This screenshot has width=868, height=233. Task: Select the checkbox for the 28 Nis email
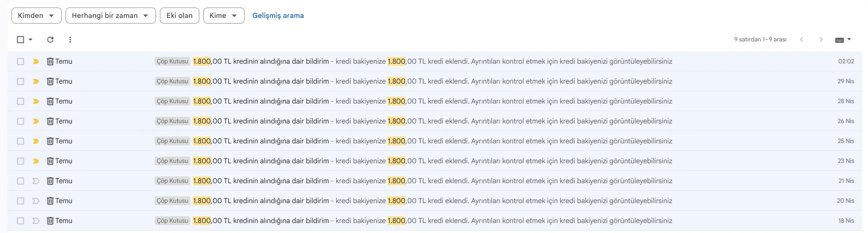20,101
